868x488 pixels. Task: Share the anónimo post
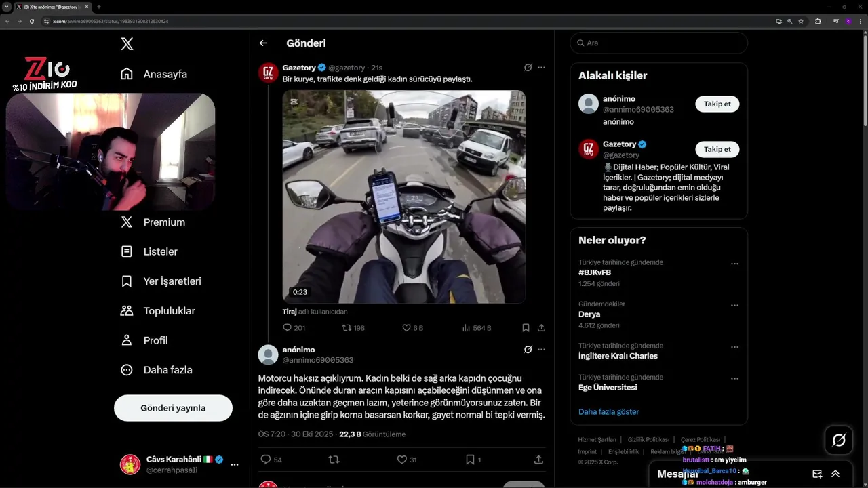538,460
